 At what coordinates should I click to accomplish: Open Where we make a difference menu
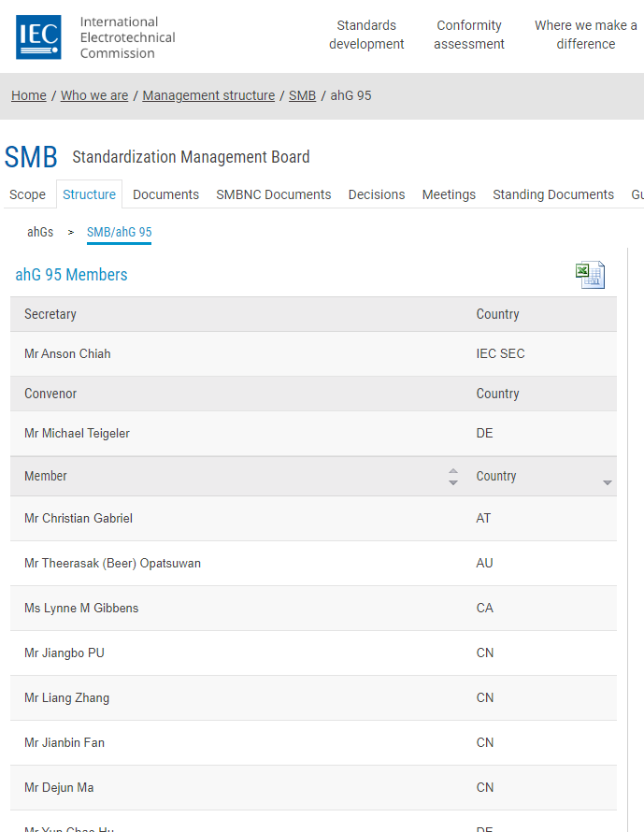coord(586,35)
